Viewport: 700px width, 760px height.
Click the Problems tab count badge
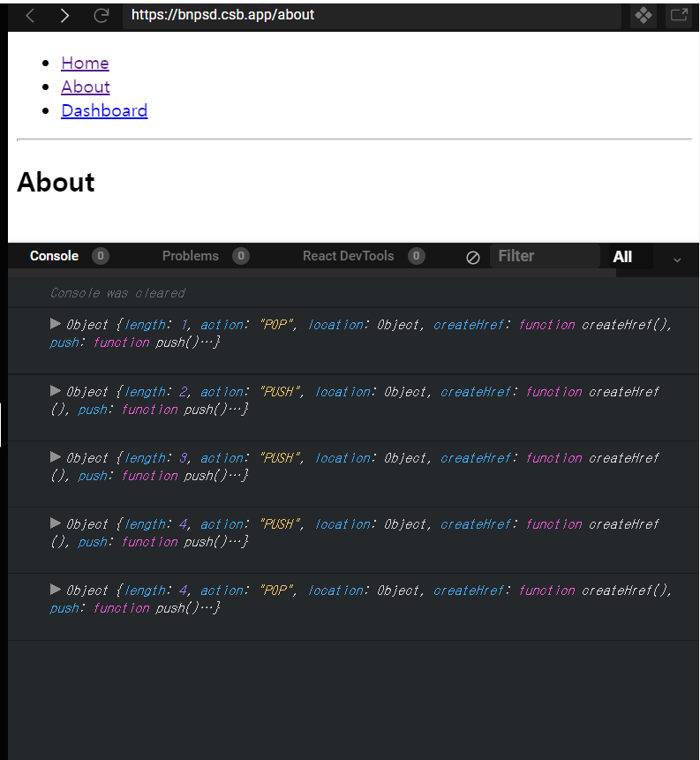click(x=241, y=256)
